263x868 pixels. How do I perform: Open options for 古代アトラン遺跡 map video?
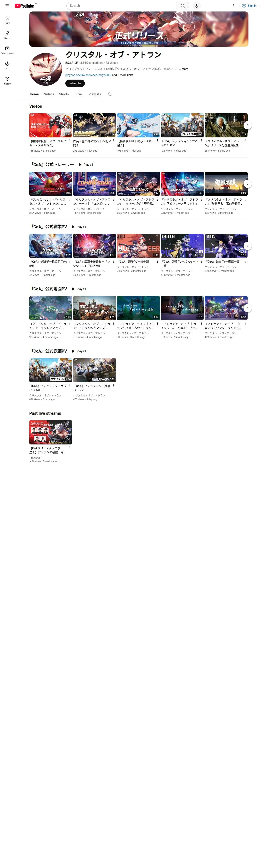coord(157,323)
